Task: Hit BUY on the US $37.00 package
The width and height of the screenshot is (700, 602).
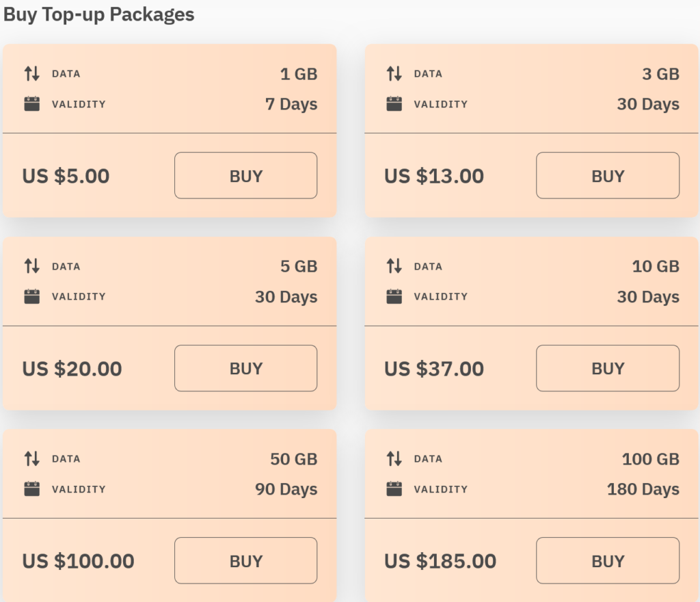Action: [607, 368]
